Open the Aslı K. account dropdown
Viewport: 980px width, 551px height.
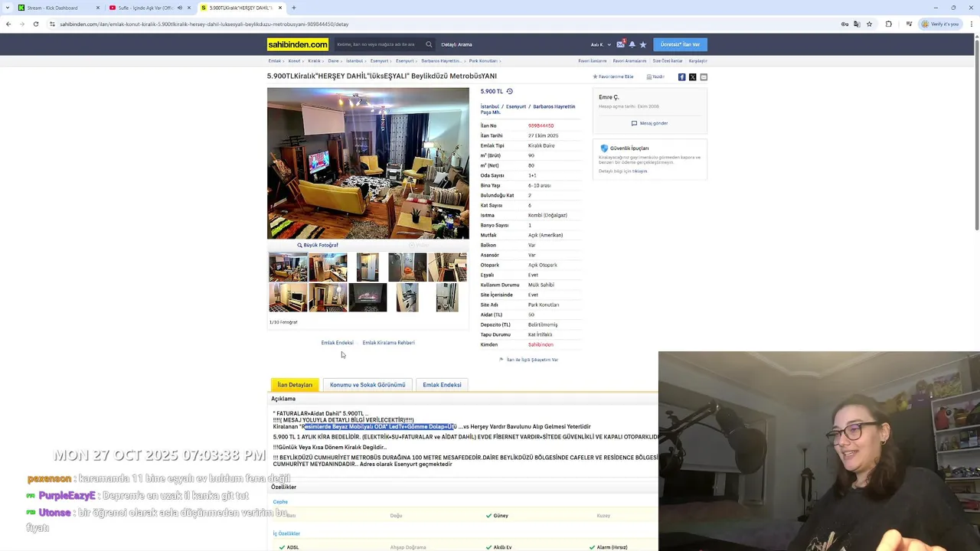point(601,44)
